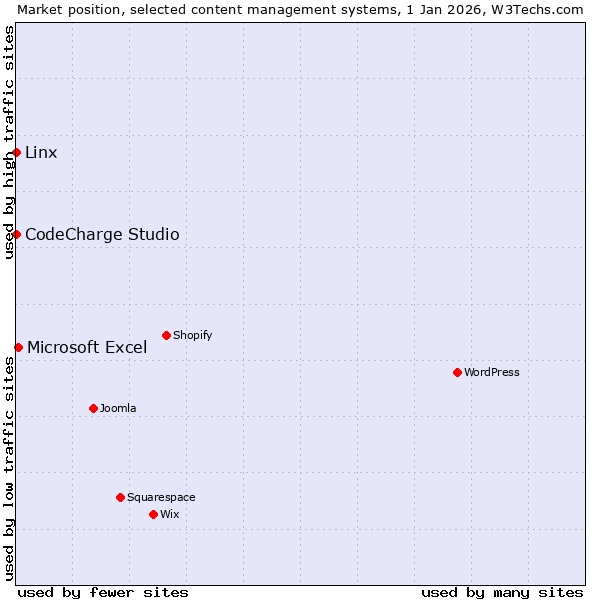Screen dimensions: 600x600
Task: Select the 'Shopify' label
Action: [192, 335]
